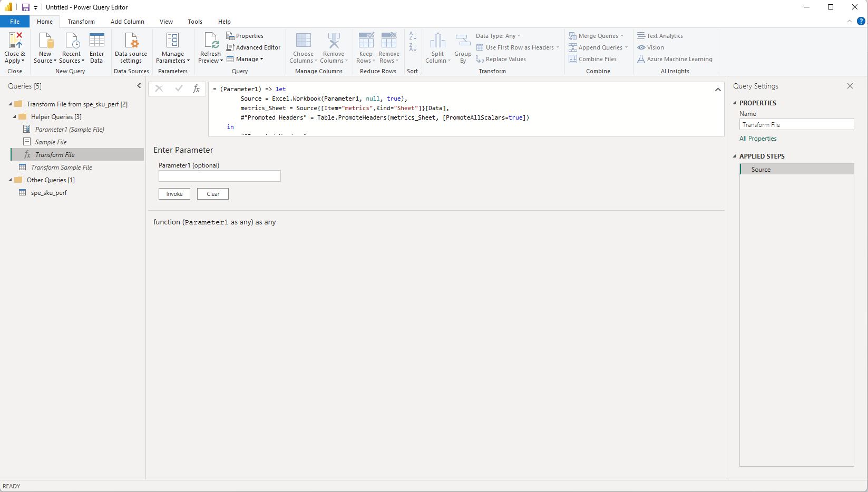Click the query Name field in Query Settings
Screen dimensions: 868x492
tap(796, 125)
